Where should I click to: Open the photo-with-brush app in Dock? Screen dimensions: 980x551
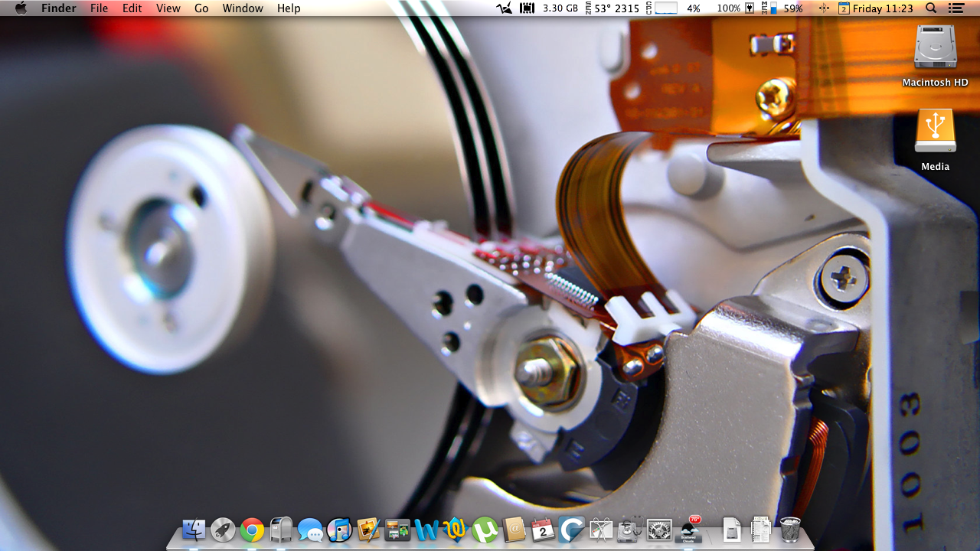tap(368, 530)
